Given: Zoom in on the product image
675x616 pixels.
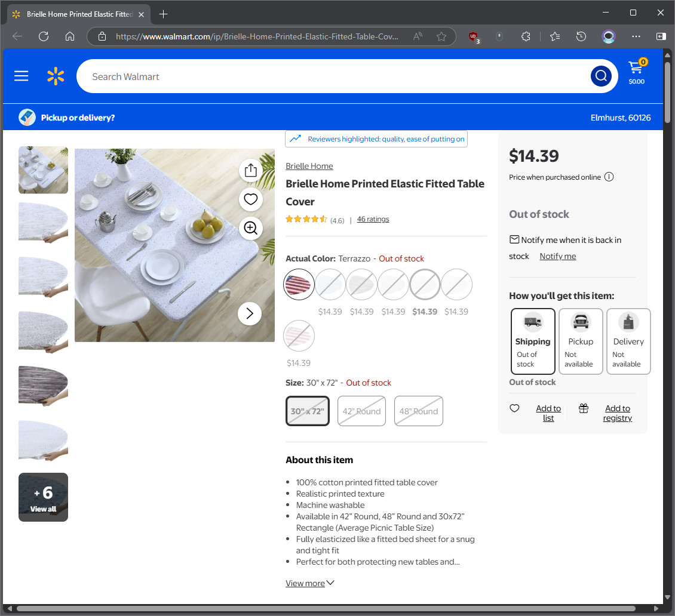Looking at the screenshot, I should coord(250,227).
